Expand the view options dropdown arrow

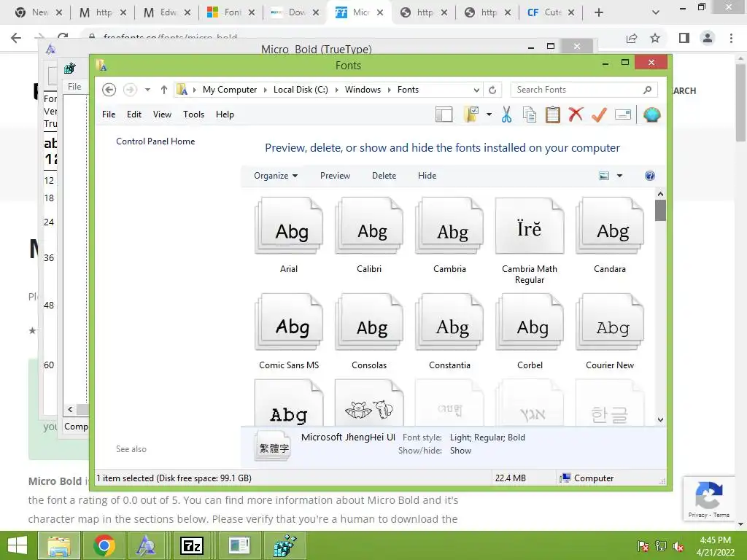pyautogui.click(x=619, y=176)
